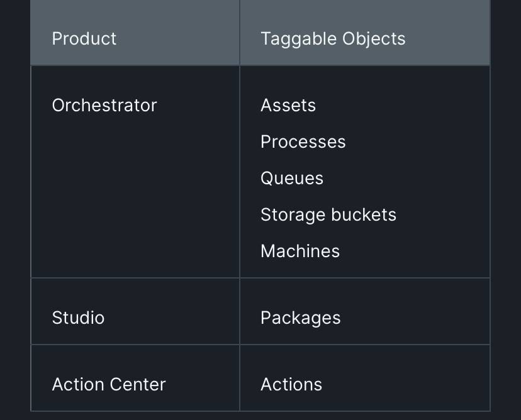This screenshot has height=420, width=521.
Task: Select the Orchestrator product cell text
Action: [x=104, y=106]
